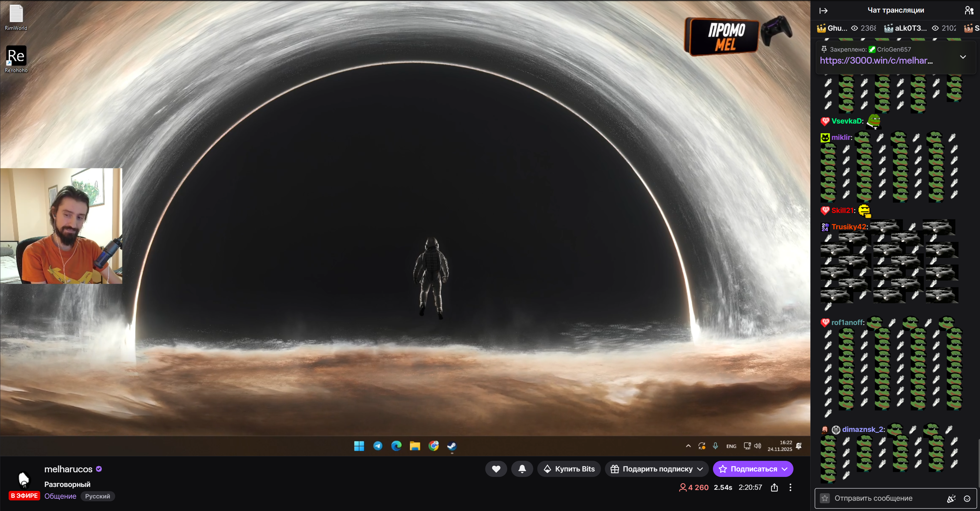Image resolution: width=980 pixels, height=511 pixels.
Task: Open the chat community users icon
Action: click(969, 10)
